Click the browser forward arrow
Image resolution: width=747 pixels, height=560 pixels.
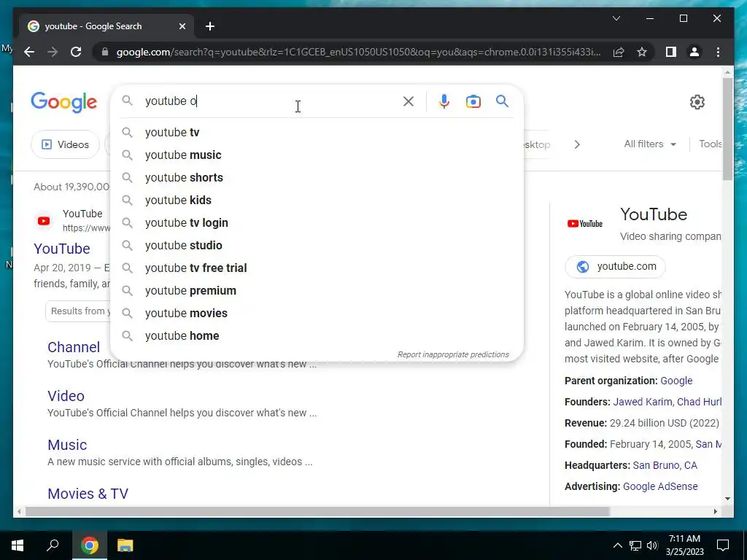pos(53,52)
